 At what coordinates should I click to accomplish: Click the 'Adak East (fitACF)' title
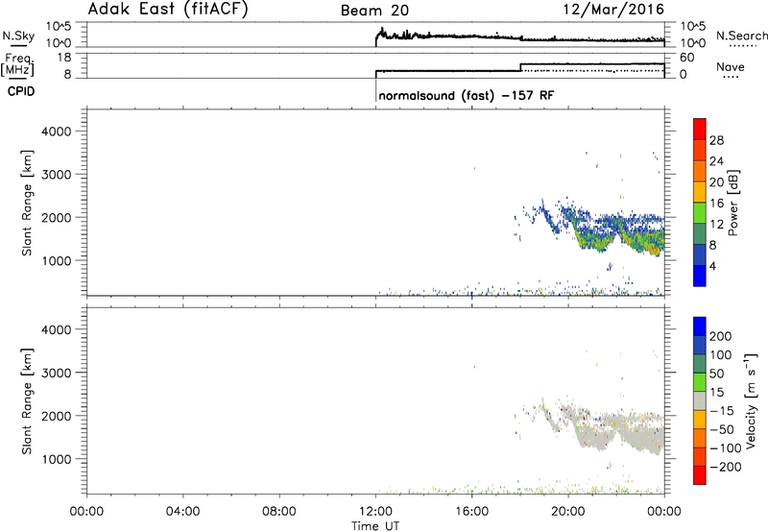pos(168,10)
